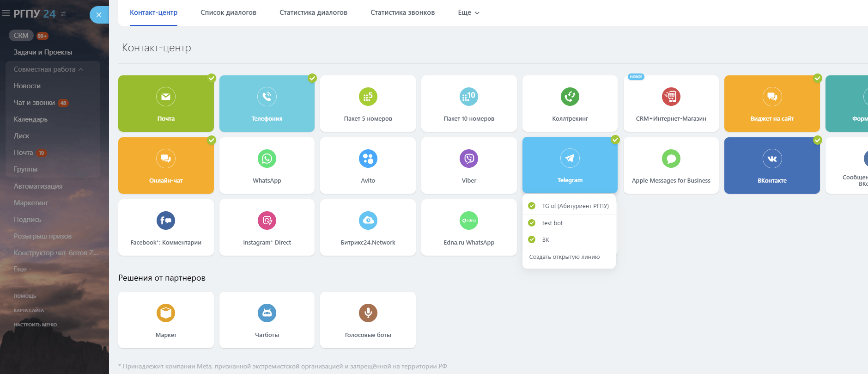The height and width of the screenshot is (374, 868).
Task: Open Почта in the left sidebar
Action: [23, 153]
